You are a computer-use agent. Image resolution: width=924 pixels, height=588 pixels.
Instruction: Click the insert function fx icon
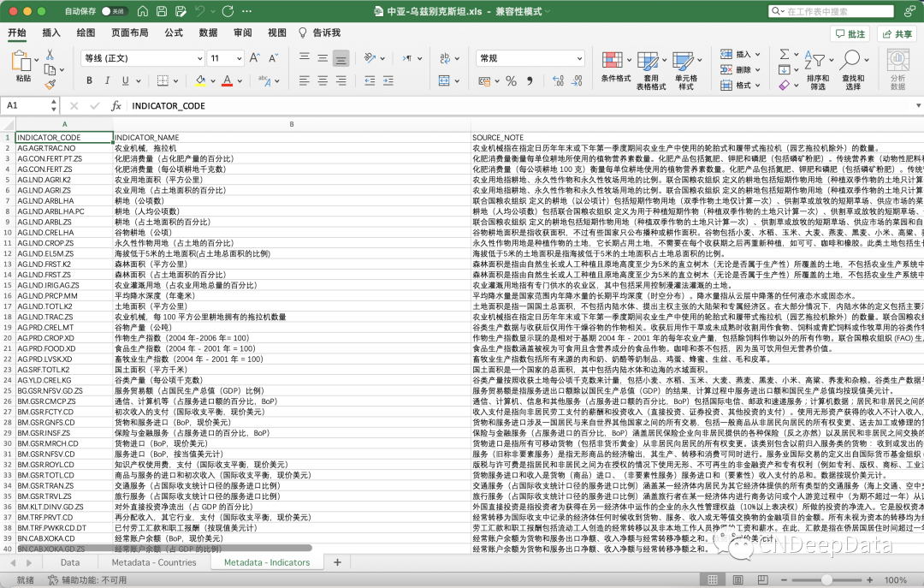point(116,105)
